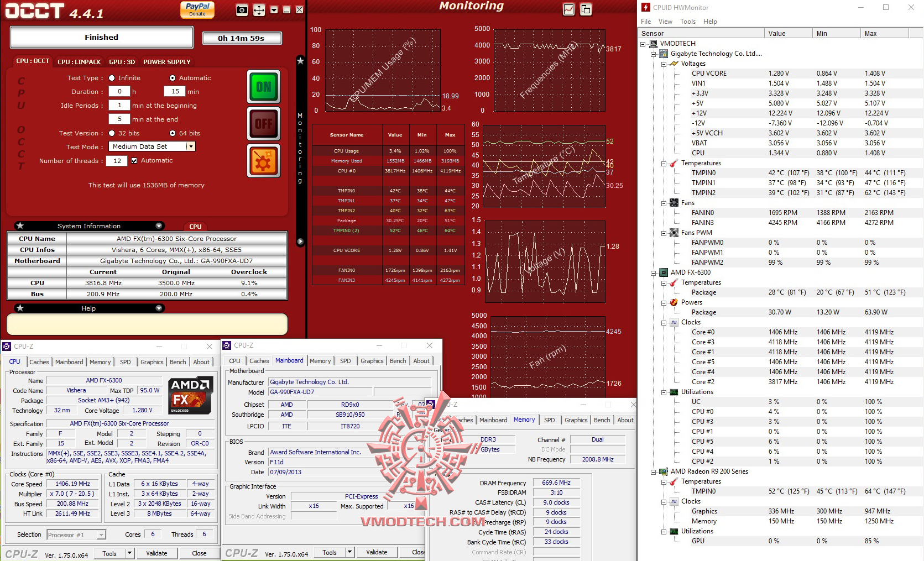Screen dimensions: 924x561
Task: Collapse System Information panel arrow
Action: [159, 226]
